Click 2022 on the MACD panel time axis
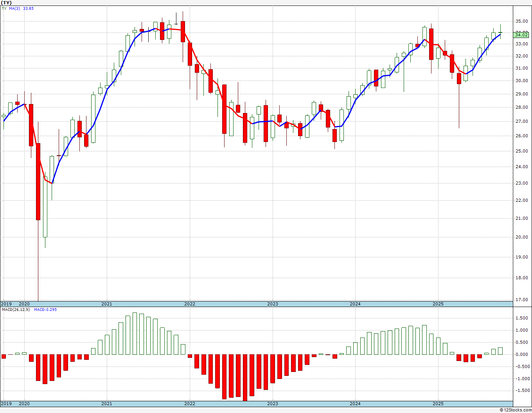This screenshot has width=532, height=413. coord(190,404)
